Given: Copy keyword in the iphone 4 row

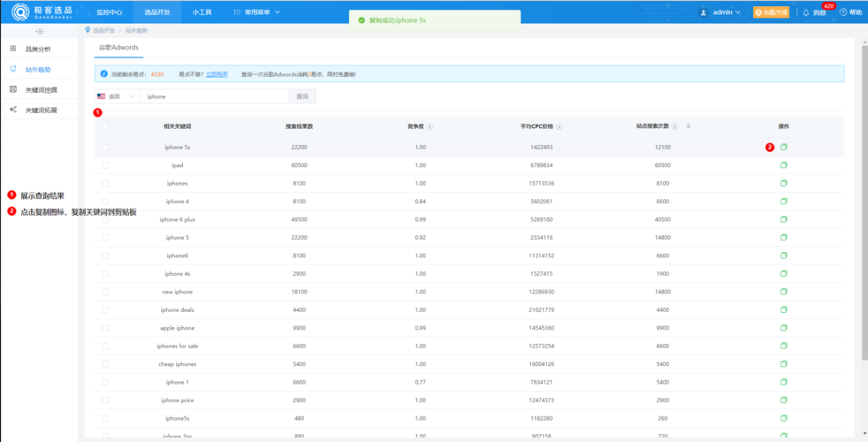Looking at the screenshot, I should tap(783, 201).
